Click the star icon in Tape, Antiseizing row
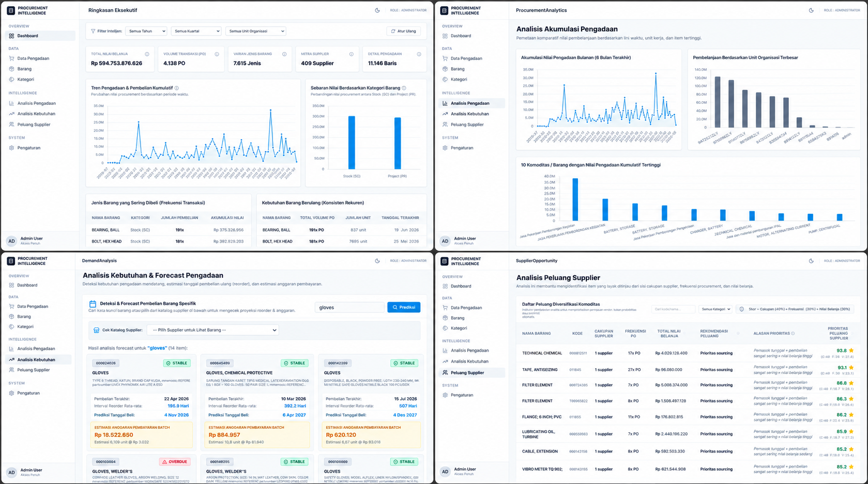 coord(851,368)
